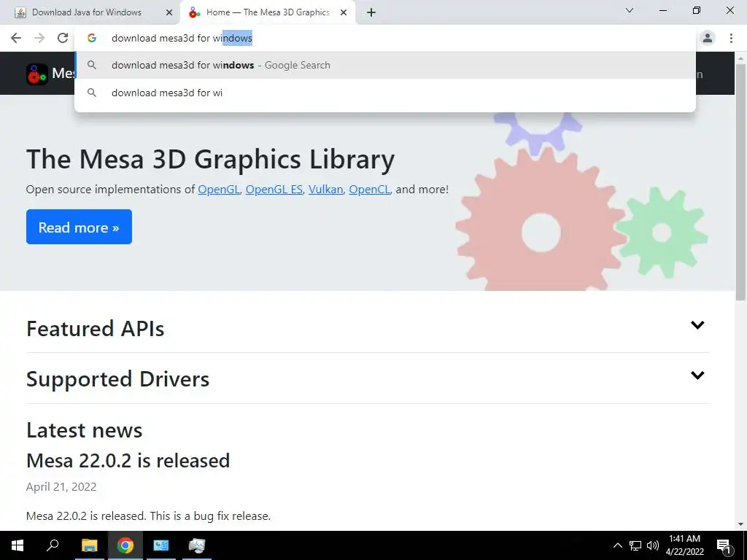The height and width of the screenshot is (560, 747).
Task: Open the taskbar clock and date
Action: point(684,545)
